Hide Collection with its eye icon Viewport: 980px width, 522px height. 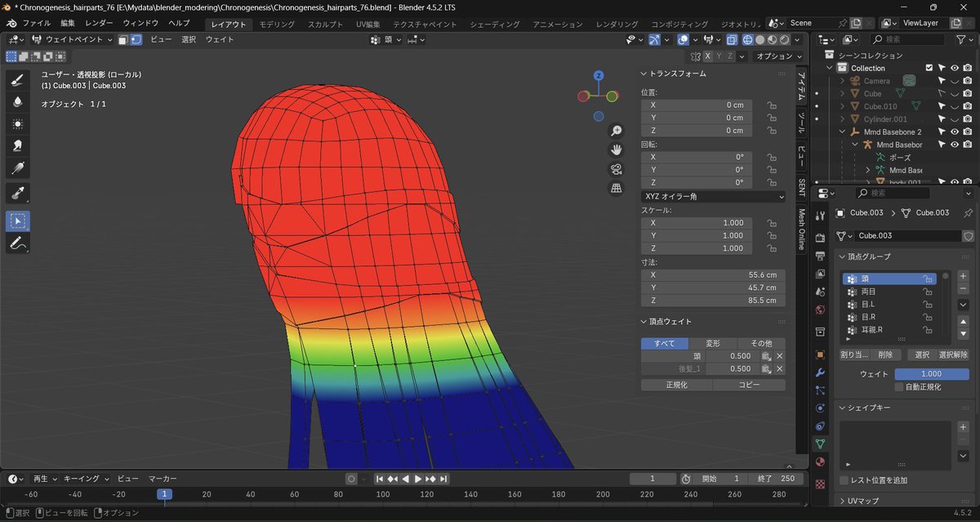pyautogui.click(x=954, y=68)
